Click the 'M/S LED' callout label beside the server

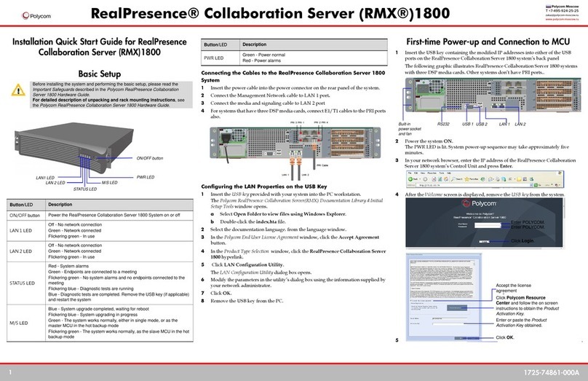109,182
